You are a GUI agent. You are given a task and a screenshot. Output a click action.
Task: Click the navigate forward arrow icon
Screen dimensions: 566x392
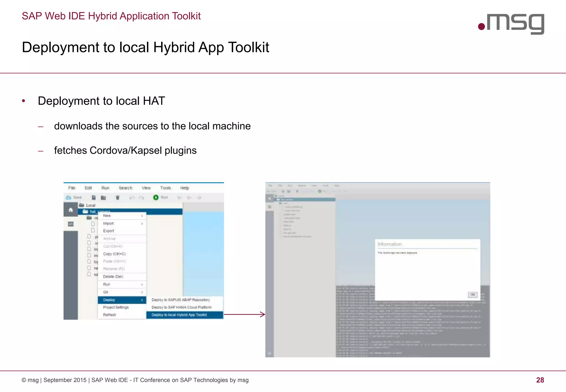point(199,198)
